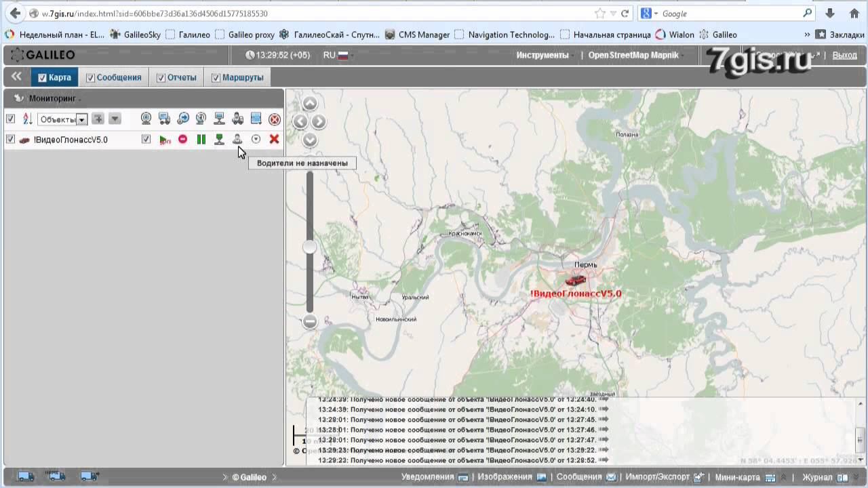The width and height of the screenshot is (868, 488).
Task: Open Уведомления in bottom bar
Action: pos(427,476)
